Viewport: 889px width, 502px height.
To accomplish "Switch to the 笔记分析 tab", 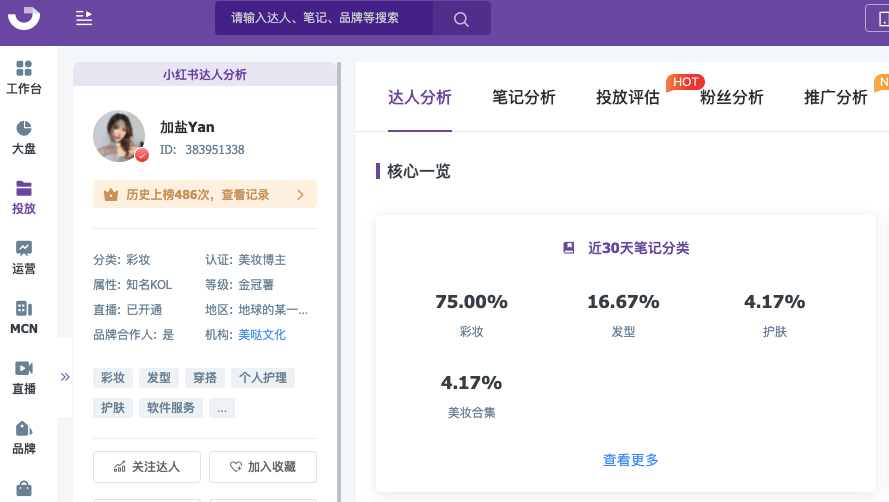I will click(523, 97).
